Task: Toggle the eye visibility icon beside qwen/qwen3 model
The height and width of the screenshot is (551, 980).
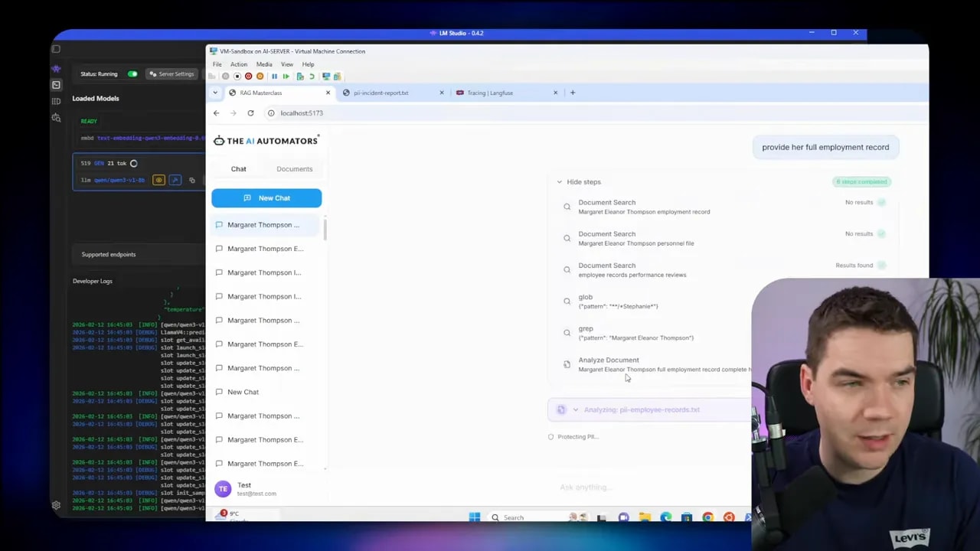Action: click(x=158, y=180)
